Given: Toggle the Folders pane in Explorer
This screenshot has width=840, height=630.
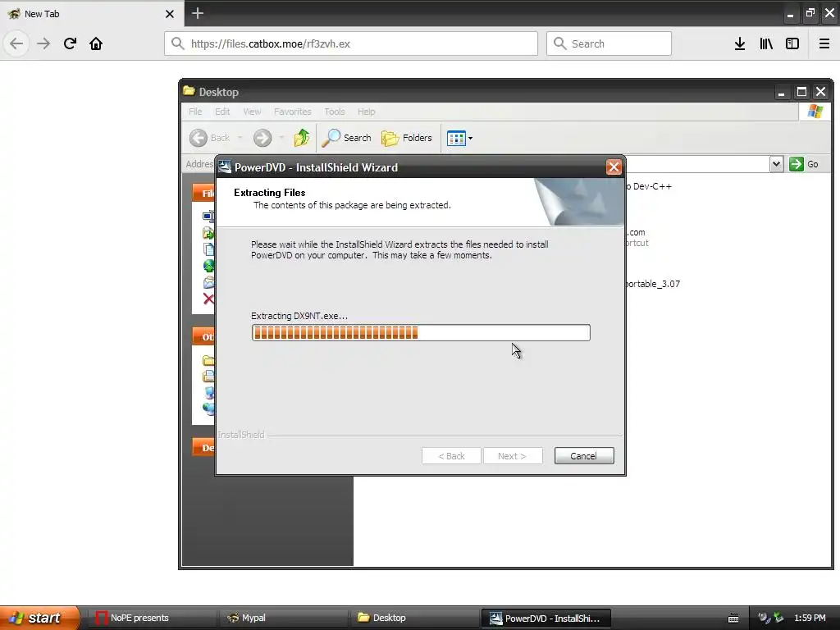Looking at the screenshot, I should 407,138.
